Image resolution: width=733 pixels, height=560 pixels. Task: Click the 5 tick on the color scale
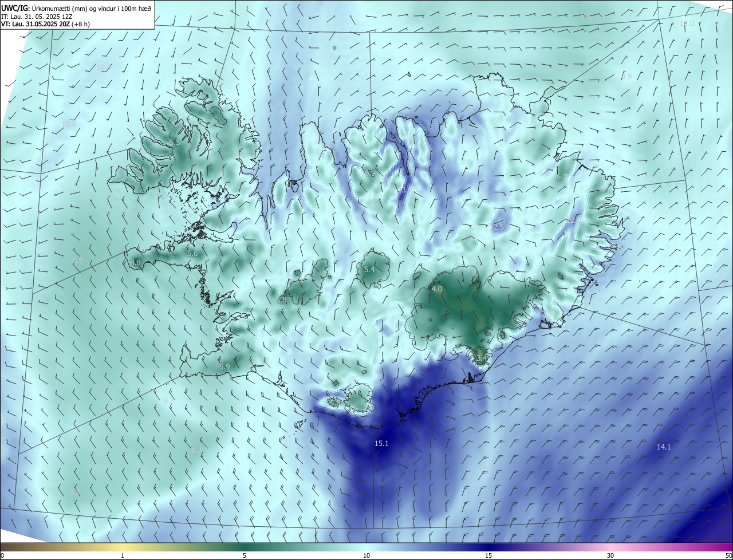(x=245, y=555)
